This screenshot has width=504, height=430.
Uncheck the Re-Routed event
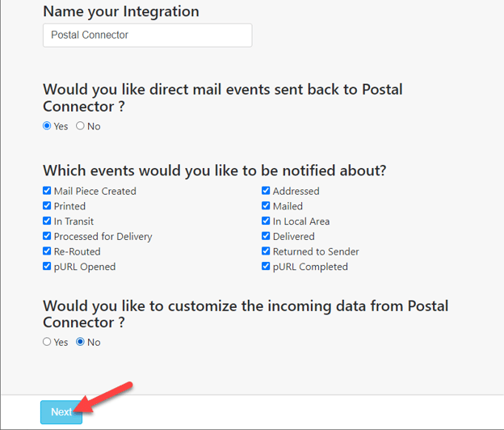point(47,251)
